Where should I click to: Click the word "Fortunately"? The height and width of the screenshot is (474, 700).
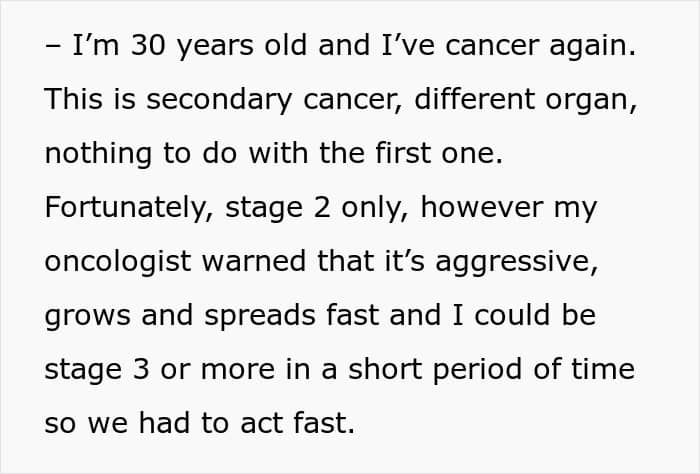coord(127,209)
